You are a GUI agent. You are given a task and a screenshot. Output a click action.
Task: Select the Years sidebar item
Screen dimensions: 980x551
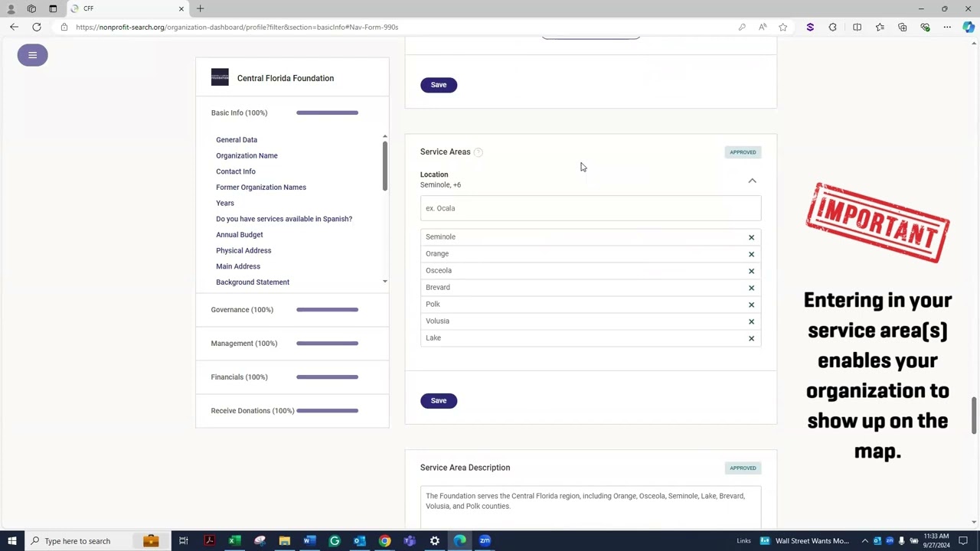[x=225, y=203]
